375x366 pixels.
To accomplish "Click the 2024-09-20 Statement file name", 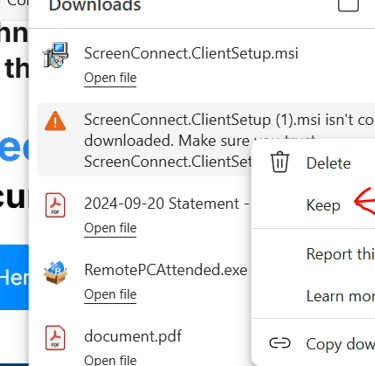I will pos(167,204).
